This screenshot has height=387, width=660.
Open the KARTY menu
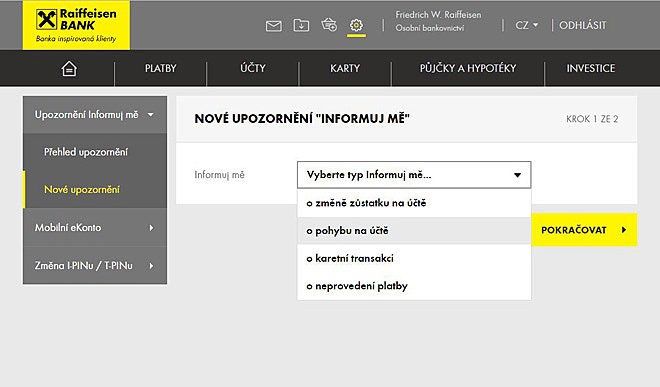[x=345, y=68]
